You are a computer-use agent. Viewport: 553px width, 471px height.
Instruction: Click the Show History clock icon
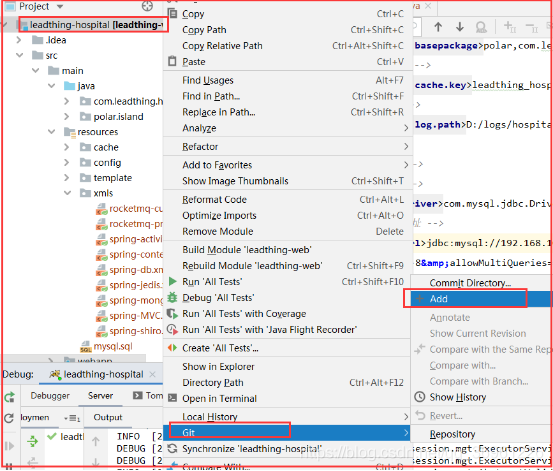tap(420, 397)
